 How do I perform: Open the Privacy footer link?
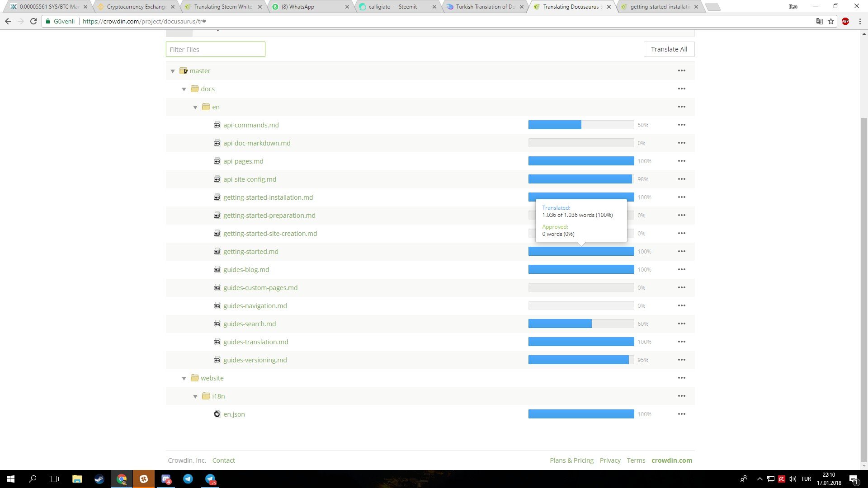coord(610,460)
